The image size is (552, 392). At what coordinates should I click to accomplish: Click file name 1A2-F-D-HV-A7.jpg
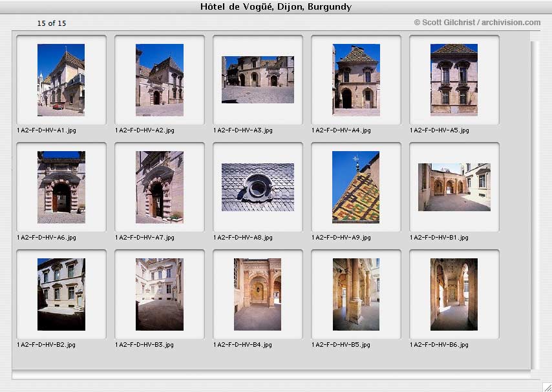pos(145,238)
